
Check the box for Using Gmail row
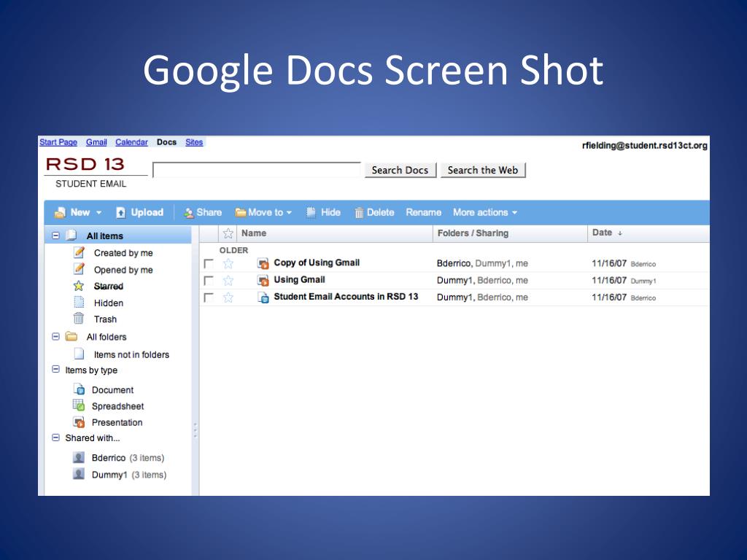click(x=208, y=281)
